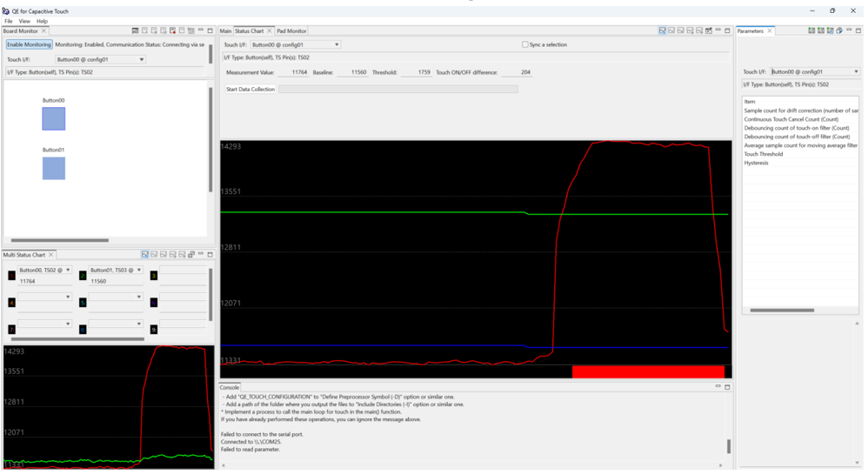868x475 pixels.
Task: Toggle the Button00 pad square in Board Monitor
Action: pyautogui.click(x=54, y=118)
